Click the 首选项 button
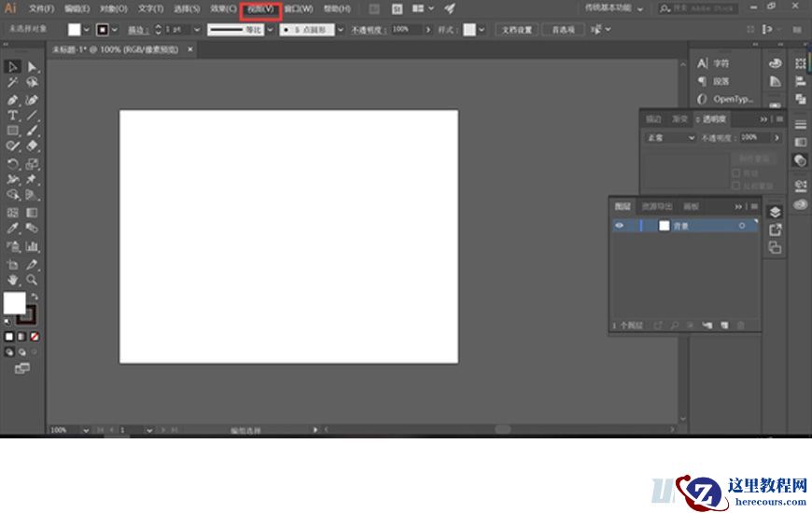The image size is (812, 513). 563,29
